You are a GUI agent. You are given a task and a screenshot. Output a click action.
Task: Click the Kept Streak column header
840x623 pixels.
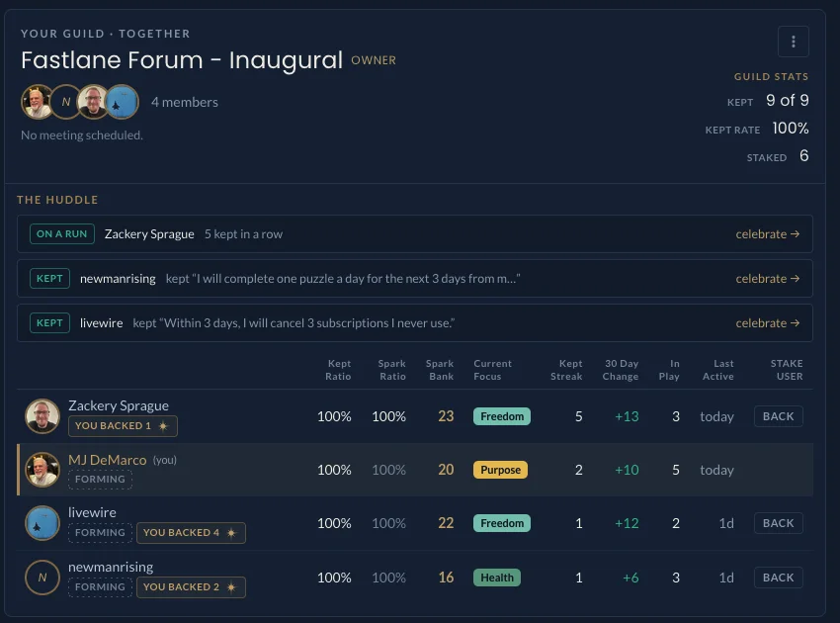click(567, 370)
